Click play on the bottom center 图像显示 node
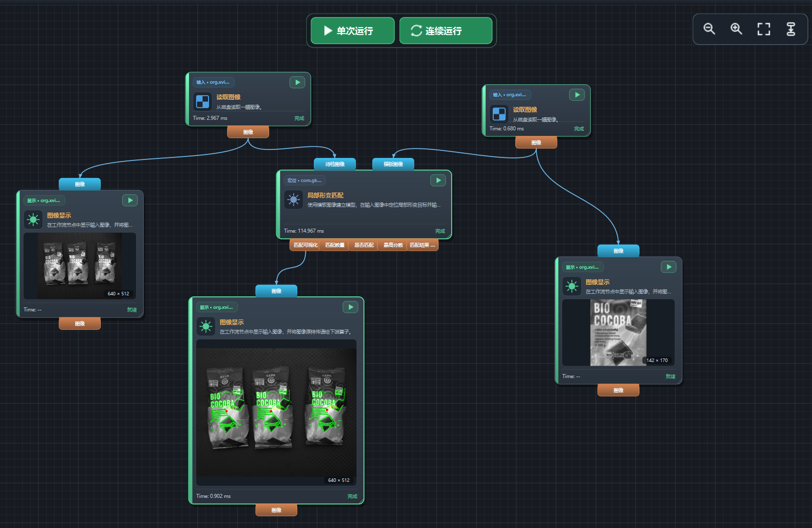The height and width of the screenshot is (528, 812). pyautogui.click(x=350, y=307)
